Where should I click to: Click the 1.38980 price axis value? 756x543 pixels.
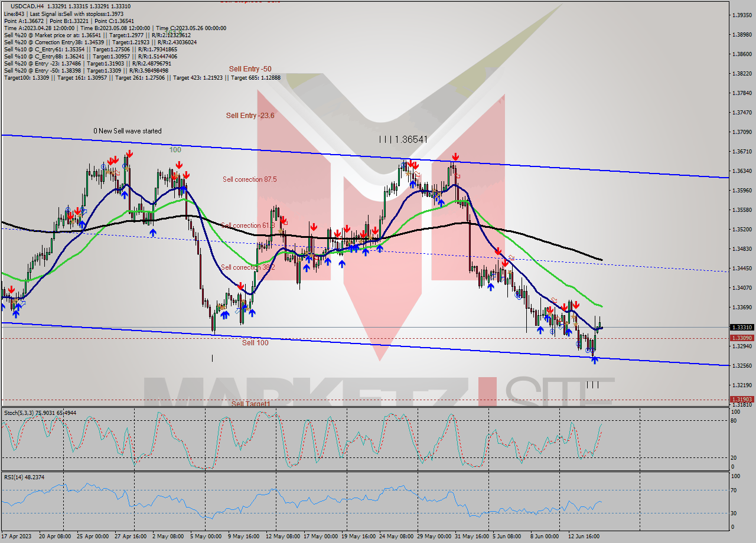pos(741,34)
